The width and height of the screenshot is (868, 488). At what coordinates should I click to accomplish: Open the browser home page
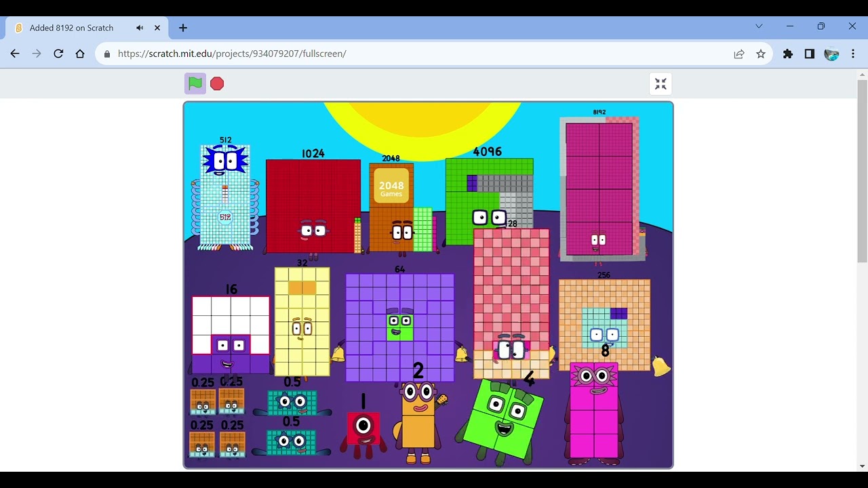point(80,54)
